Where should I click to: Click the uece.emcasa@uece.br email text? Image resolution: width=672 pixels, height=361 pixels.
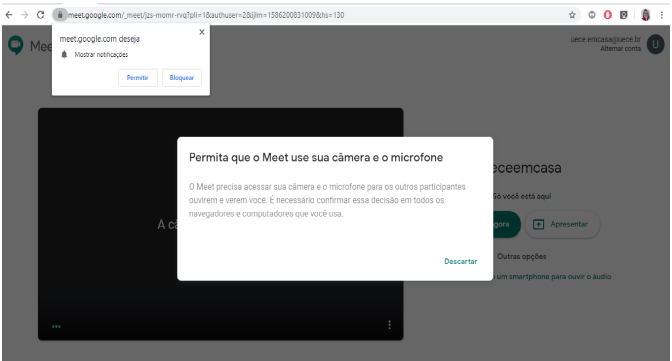coord(606,39)
